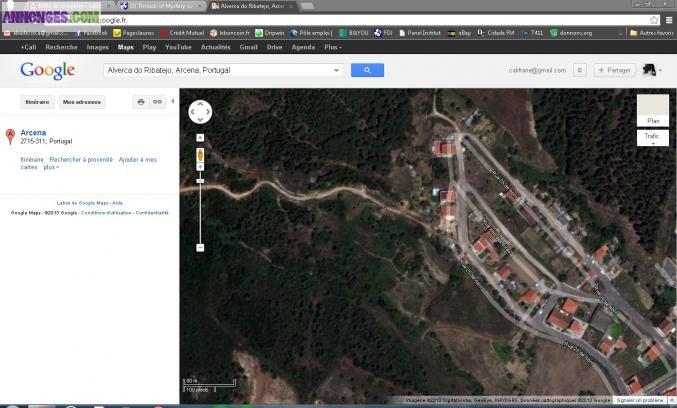The image size is (677, 408).
Task: Click the Itinéraire link under Arcena
Action: (x=32, y=159)
